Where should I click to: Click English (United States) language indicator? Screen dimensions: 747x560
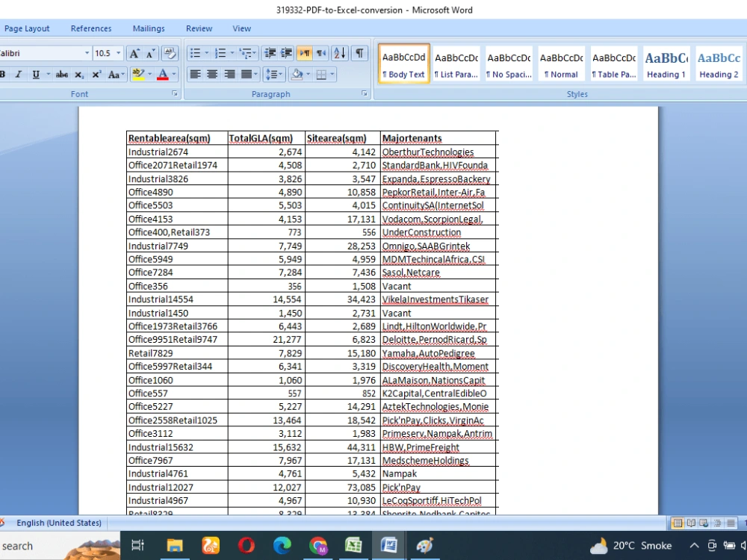click(x=59, y=523)
